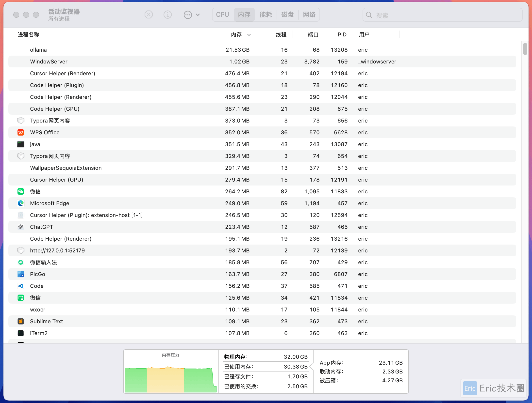This screenshot has height=403, width=532.
Task: Switch to the 磁盘 tab
Action: coord(287,15)
